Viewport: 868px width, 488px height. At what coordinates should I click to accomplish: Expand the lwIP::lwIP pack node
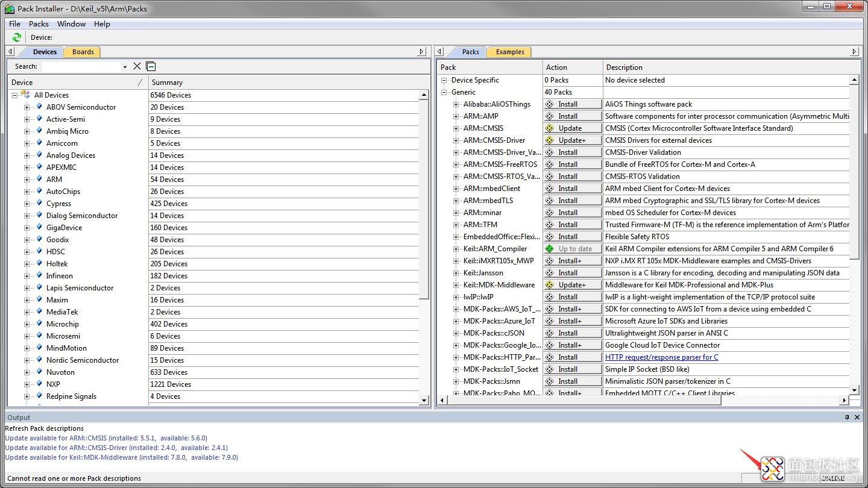(456, 297)
